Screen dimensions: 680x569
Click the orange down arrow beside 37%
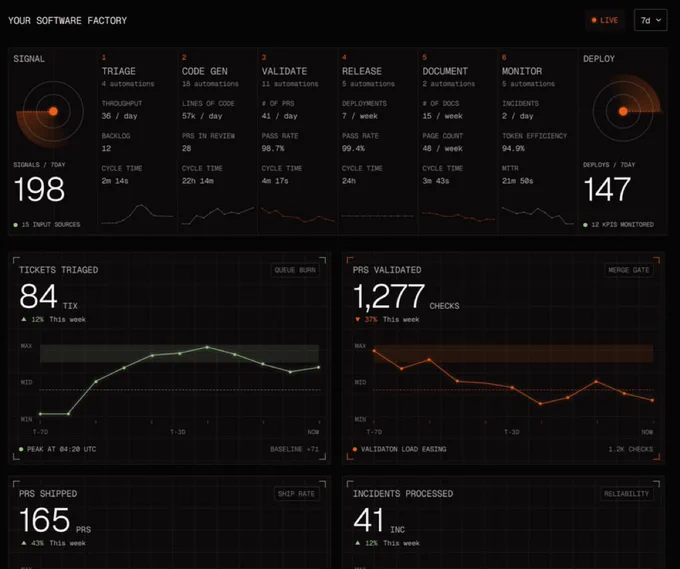357,320
